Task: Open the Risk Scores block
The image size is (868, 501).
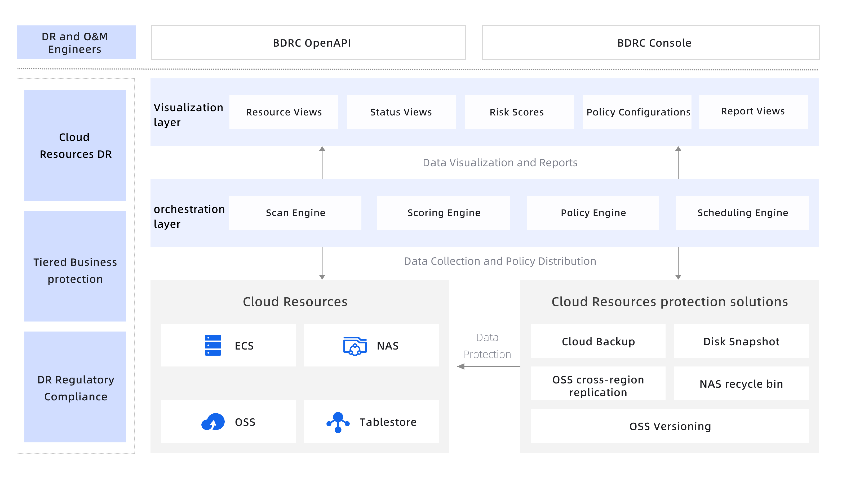Action: [519, 112]
